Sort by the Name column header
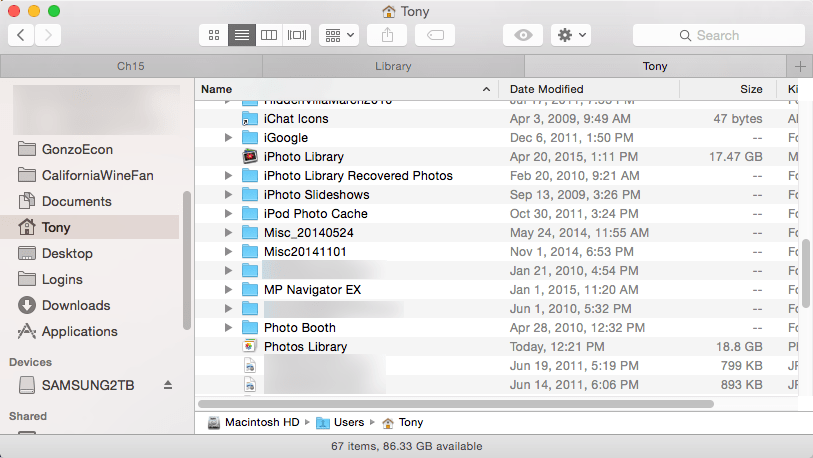The height and width of the screenshot is (458, 813). pos(346,89)
